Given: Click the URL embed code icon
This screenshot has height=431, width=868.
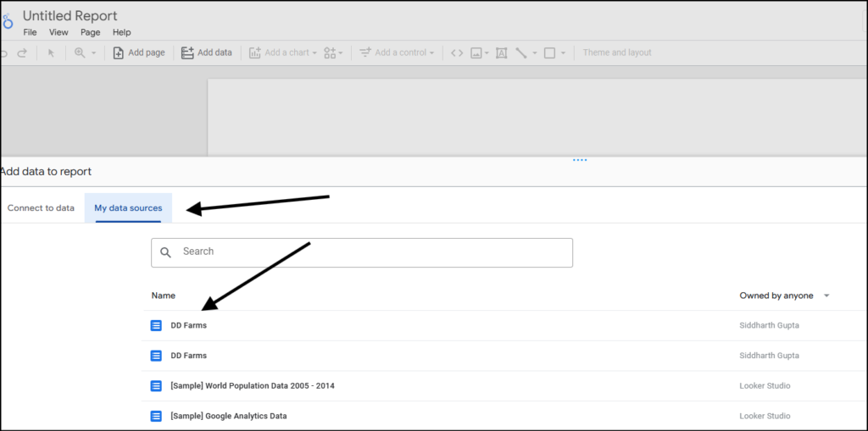Looking at the screenshot, I should point(457,53).
